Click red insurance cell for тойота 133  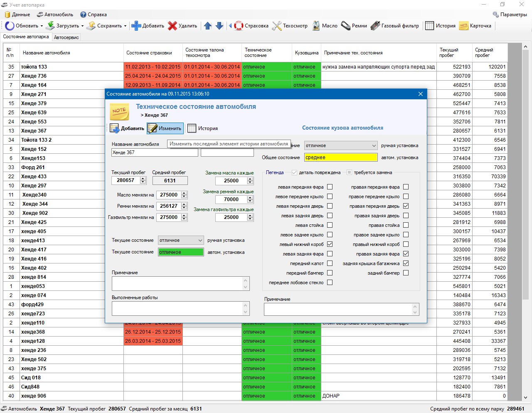point(153,67)
